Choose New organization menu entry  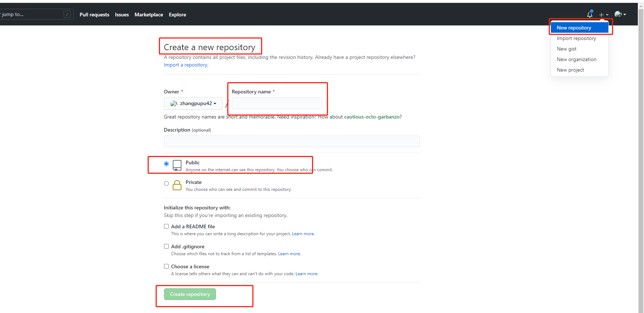(x=580, y=59)
